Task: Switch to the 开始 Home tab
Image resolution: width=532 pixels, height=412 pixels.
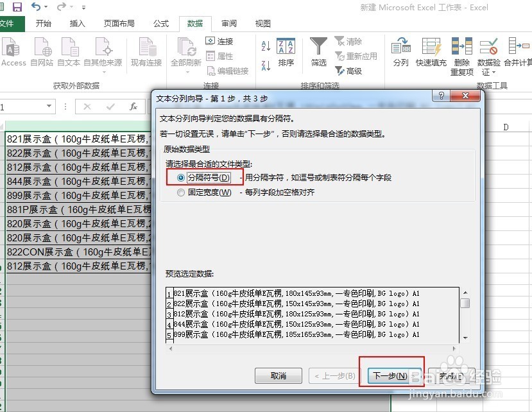Action: 44,23
